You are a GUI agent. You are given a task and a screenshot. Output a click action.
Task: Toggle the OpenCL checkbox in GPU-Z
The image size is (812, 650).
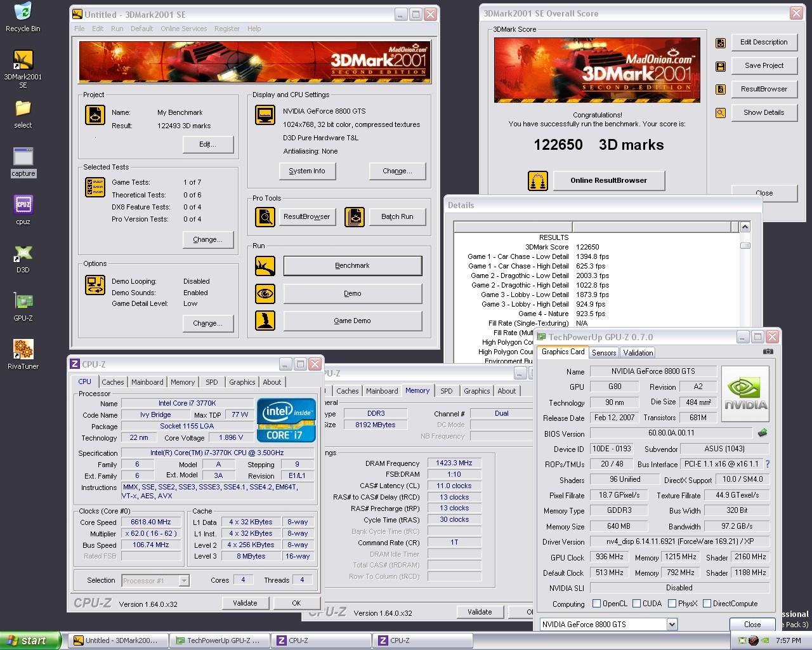tap(596, 604)
